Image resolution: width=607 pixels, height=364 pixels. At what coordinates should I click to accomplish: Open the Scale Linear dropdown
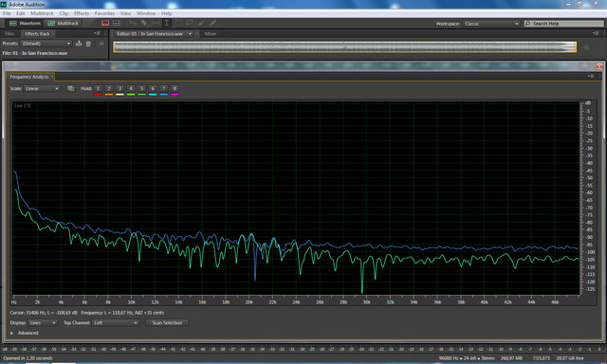(x=42, y=88)
